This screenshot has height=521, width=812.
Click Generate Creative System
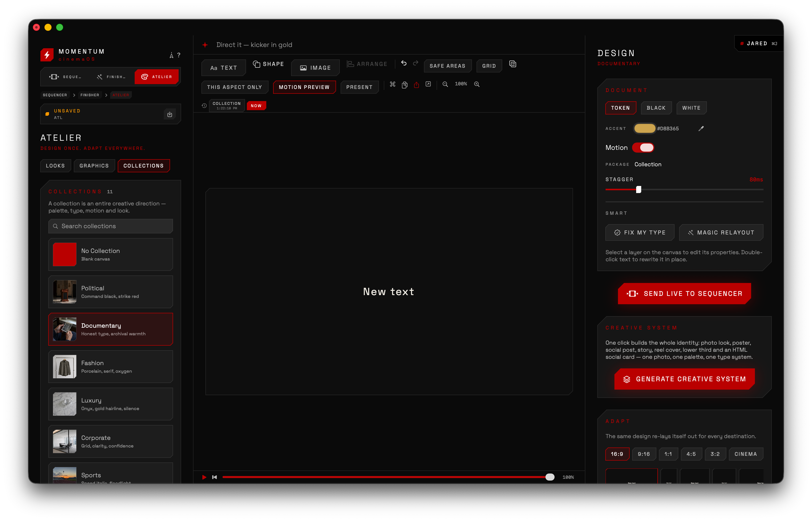(684, 379)
